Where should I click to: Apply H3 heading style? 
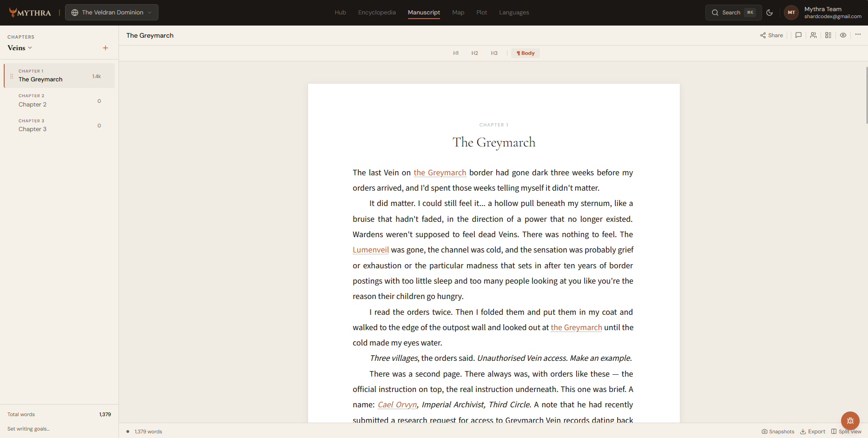pos(494,53)
